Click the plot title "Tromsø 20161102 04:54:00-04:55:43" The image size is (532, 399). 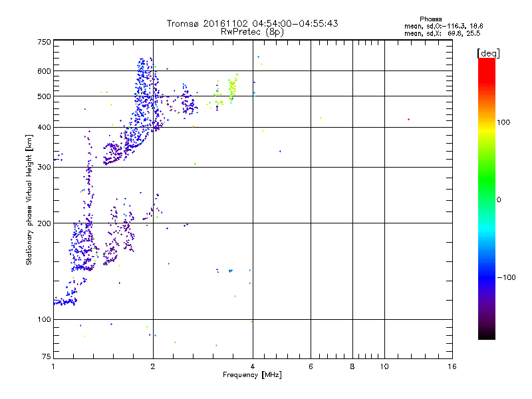(252, 23)
